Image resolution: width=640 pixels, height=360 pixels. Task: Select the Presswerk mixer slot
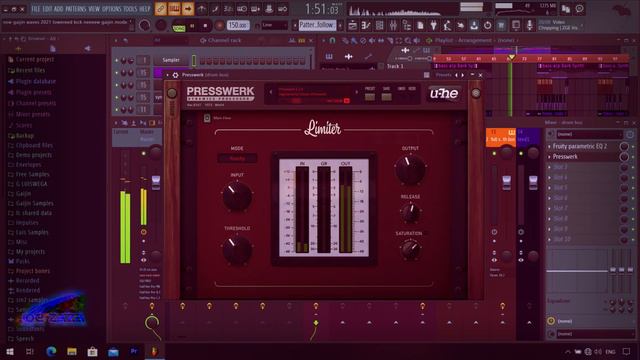(565, 156)
